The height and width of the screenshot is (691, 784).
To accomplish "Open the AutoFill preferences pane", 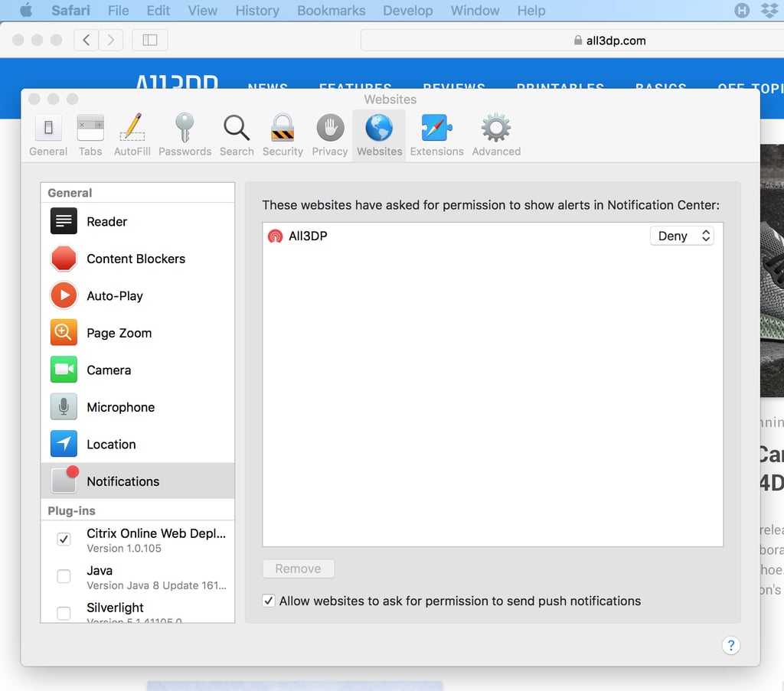I will (132, 134).
